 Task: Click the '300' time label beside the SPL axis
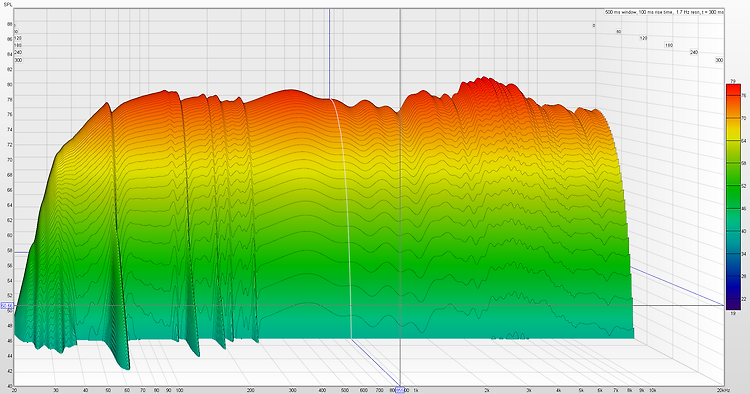click(18, 60)
